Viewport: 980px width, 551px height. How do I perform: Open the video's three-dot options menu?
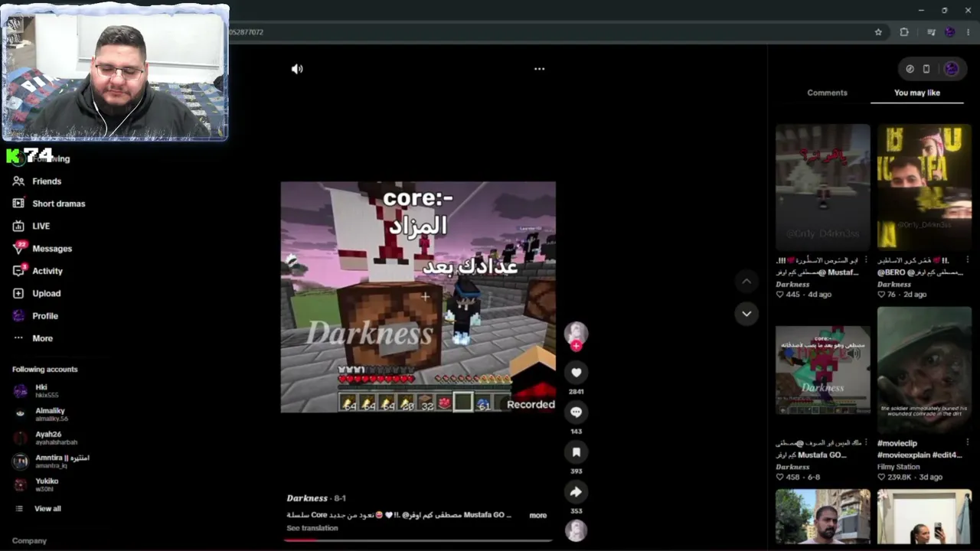coord(539,69)
